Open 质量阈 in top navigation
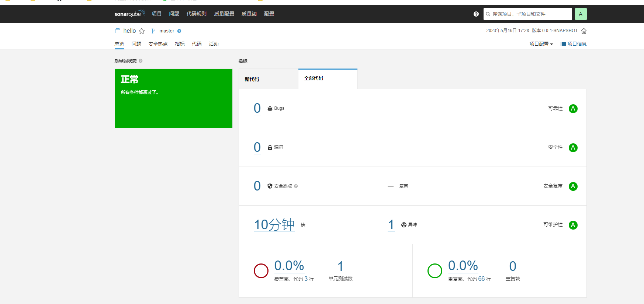Screen dimensions: 644x304 coord(249,14)
